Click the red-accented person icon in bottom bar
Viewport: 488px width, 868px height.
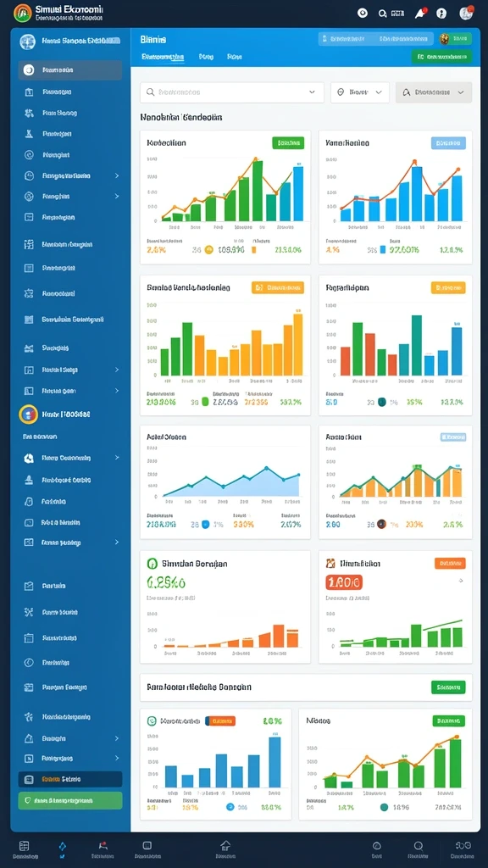coord(103,845)
